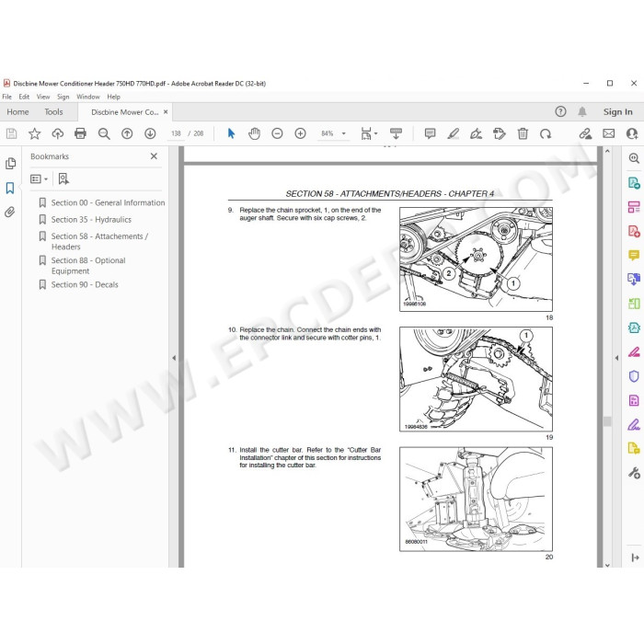
Task: Print the document
Action: (x=81, y=133)
